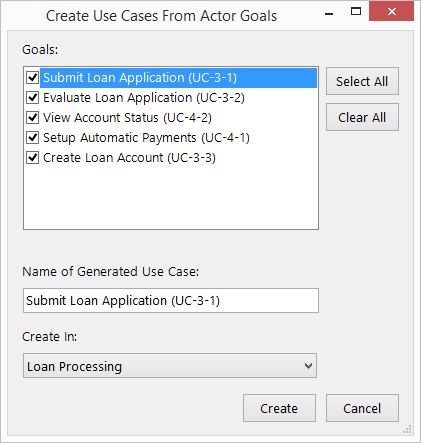The height and width of the screenshot is (443, 421).
Task: Select the highlighted Submit Loan Application item
Action: point(178,78)
